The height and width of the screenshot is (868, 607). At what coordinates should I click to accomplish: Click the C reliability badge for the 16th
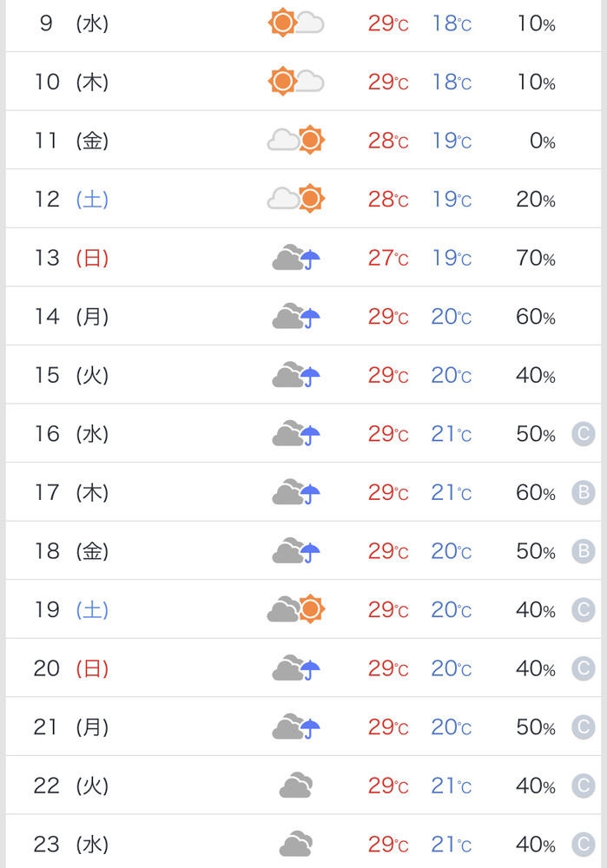(584, 434)
